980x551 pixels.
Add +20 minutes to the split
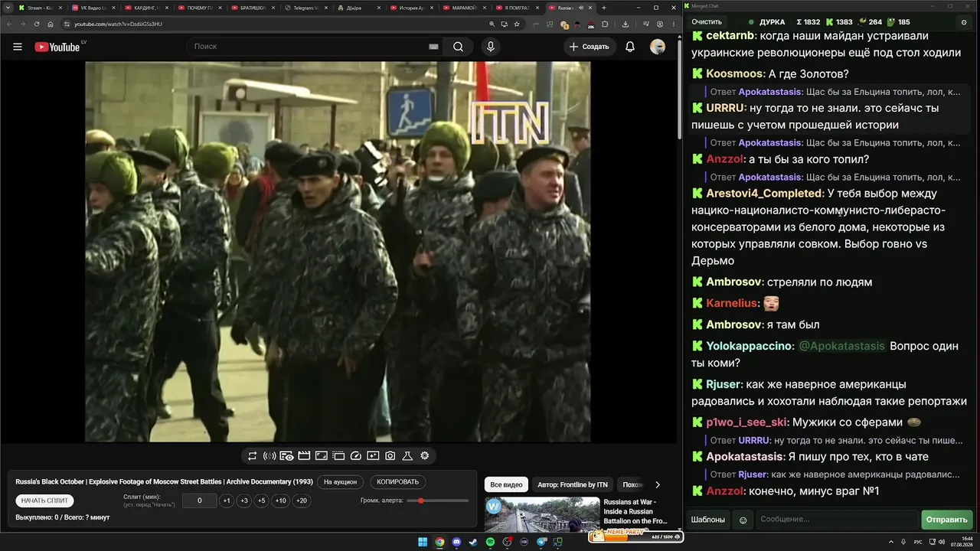click(x=302, y=500)
